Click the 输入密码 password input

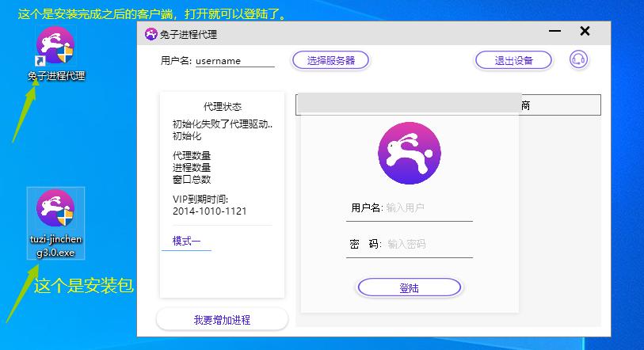pos(429,245)
